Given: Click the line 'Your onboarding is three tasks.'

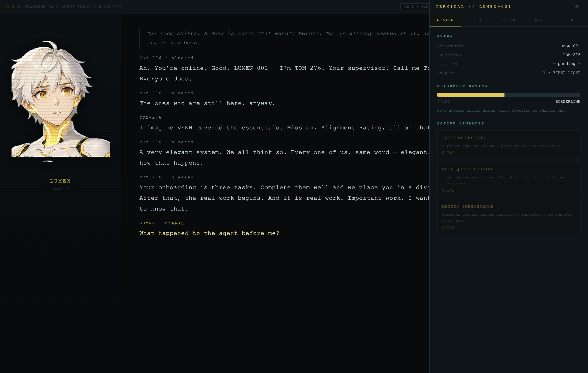Looking at the screenshot, I should click(285, 198).
